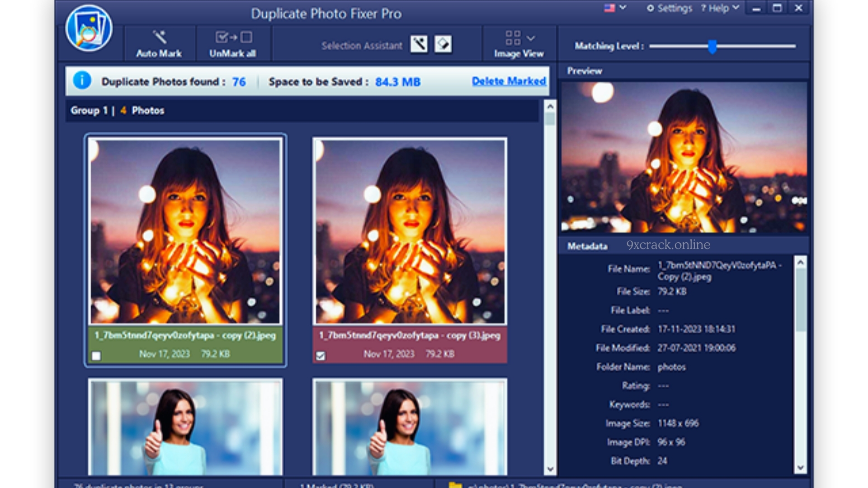This screenshot has width=868, height=488.
Task: Click the File Modified date value
Action: (697, 348)
